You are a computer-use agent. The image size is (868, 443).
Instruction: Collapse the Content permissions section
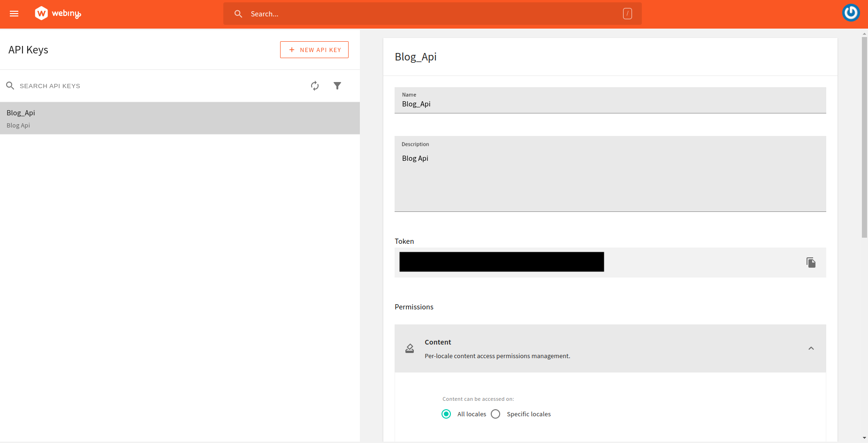(x=811, y=348)
